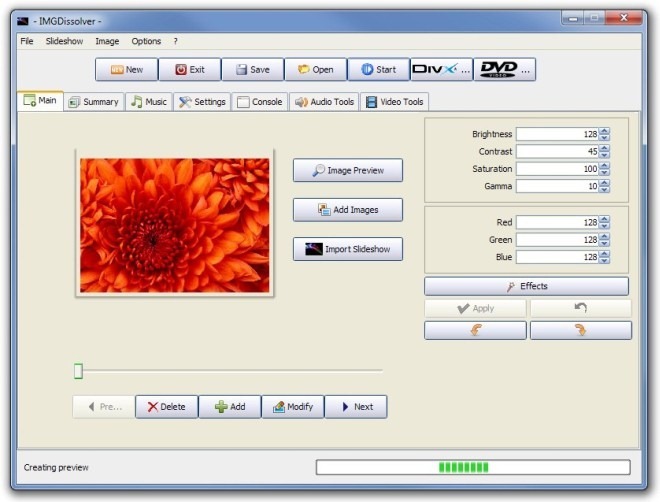This screenshot has width=660, height=502.
Task: Open the Image menu
Action: (107, 41)
